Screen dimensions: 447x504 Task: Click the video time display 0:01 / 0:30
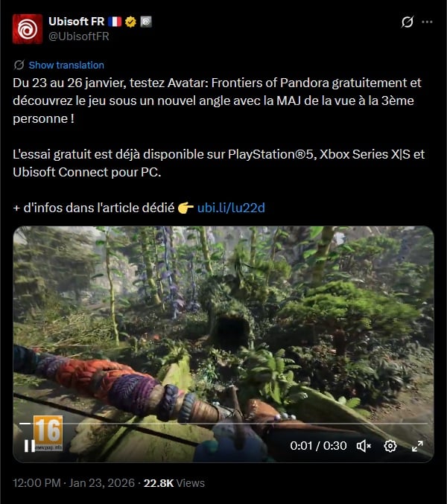[318, 446]
